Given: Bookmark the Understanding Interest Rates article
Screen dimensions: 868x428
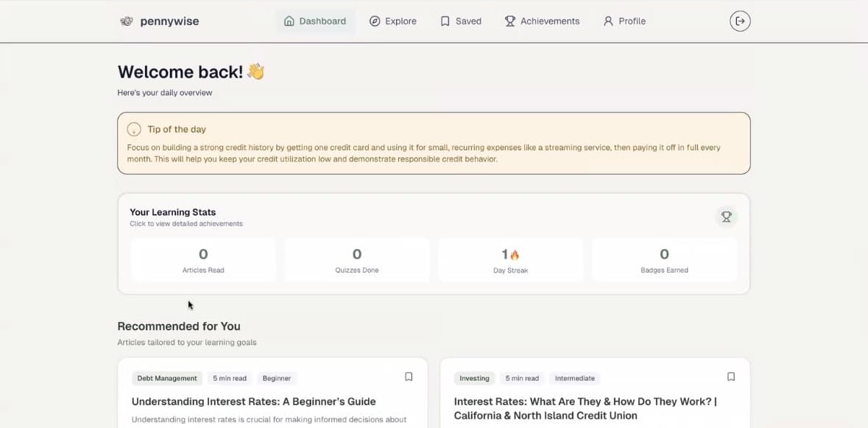Looking at the screenshot, I should (408, 376).
